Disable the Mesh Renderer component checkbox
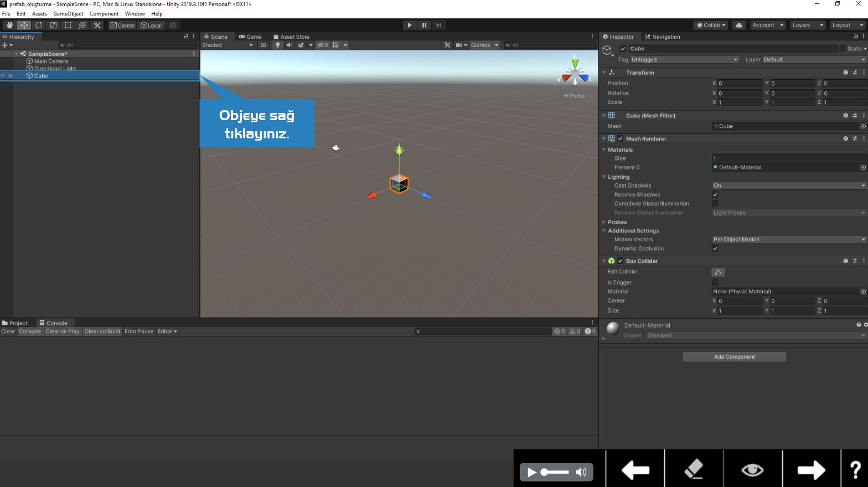The height and width of the screenshot is (487, 868). (620, 139)
